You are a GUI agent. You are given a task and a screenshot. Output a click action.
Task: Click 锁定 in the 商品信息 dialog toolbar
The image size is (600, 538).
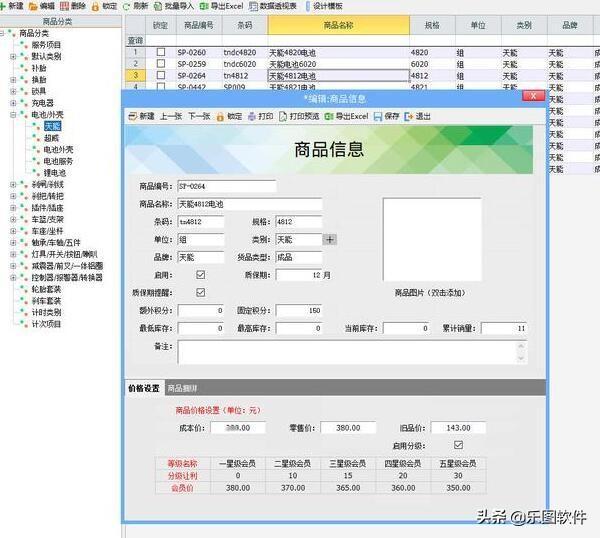pos(229,116)
